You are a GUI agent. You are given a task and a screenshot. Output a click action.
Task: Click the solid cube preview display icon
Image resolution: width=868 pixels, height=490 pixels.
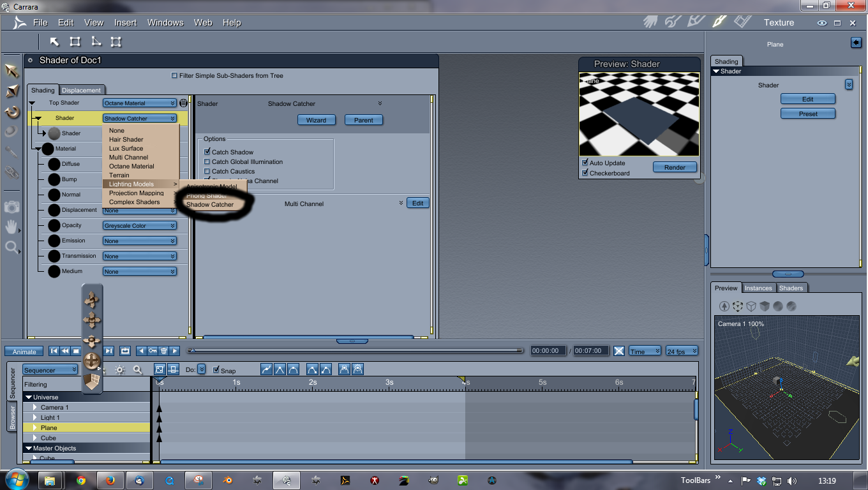[x=765, y=306]
